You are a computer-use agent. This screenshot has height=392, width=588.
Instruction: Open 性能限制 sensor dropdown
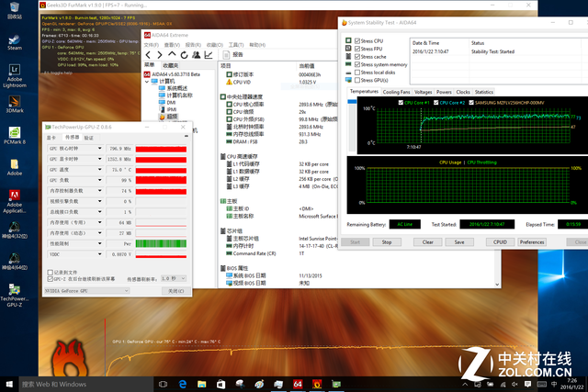pyautogui.click(x=100, y=243)
